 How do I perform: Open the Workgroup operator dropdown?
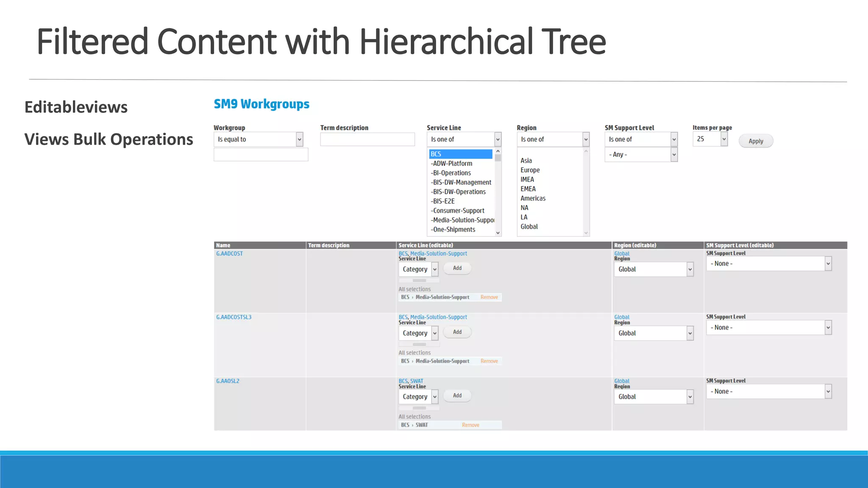[x=259, y=139]
